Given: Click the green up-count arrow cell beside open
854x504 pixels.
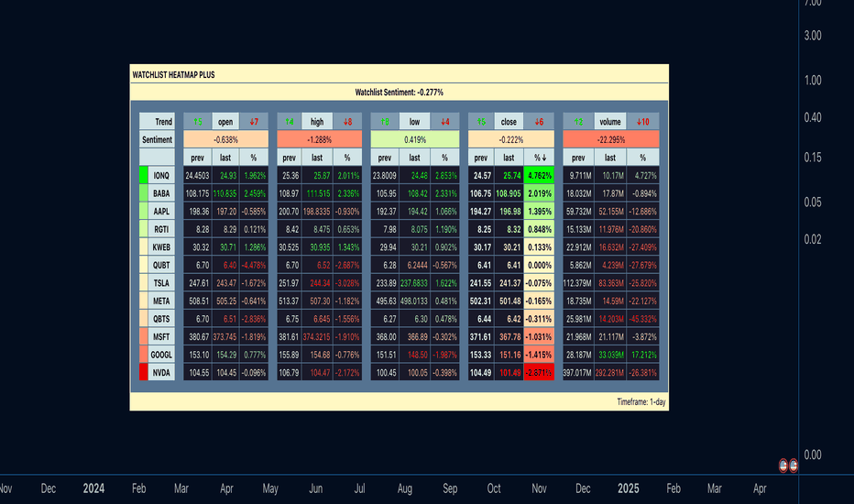Looking at the screenshot, I should point(197,122).
